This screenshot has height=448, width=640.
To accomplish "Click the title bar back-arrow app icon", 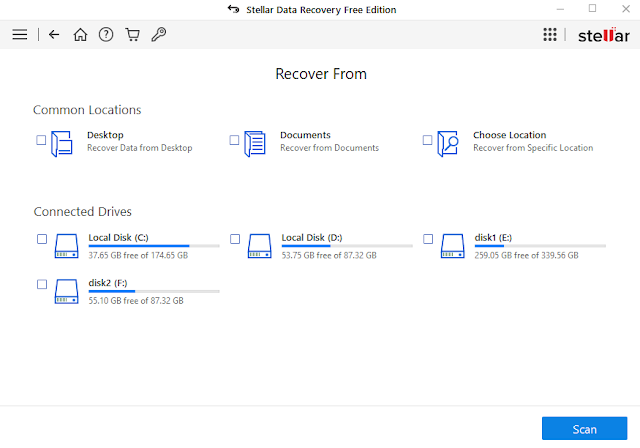I will 233,9.
